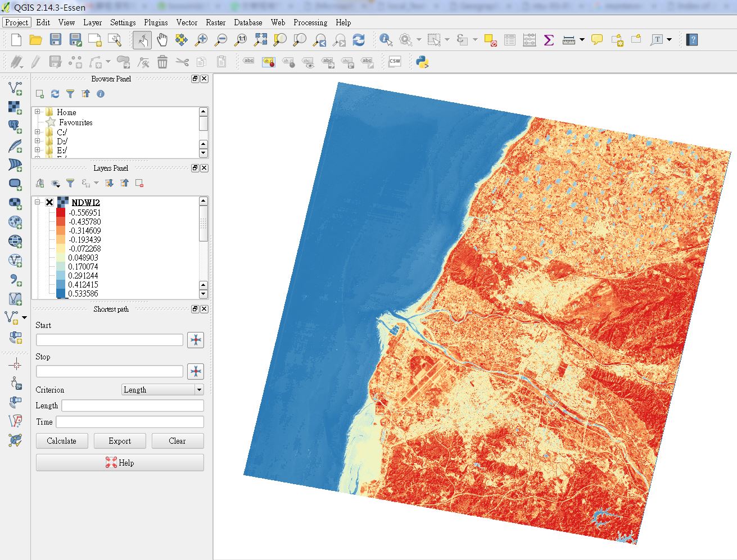737x560 pixels.
Task: Click the Map Tips speech bubble icon
Action: tap(597, 40)
